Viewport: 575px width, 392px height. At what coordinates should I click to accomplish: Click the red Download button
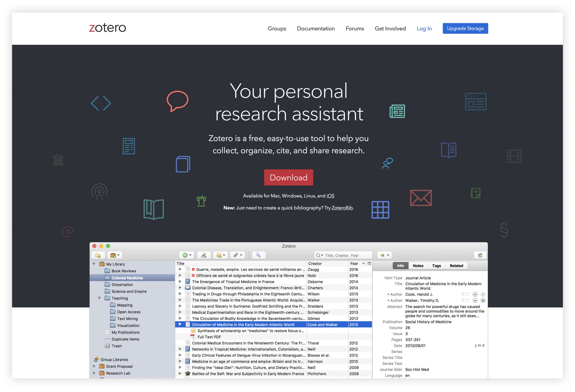pos(288,177)
